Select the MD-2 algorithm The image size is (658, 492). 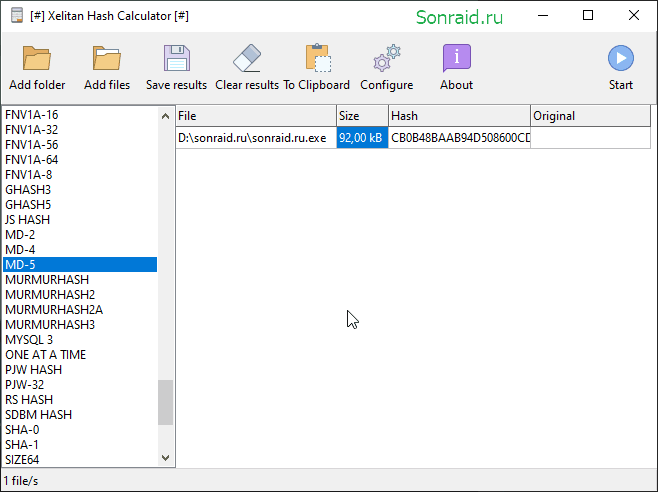coord(80,235)
